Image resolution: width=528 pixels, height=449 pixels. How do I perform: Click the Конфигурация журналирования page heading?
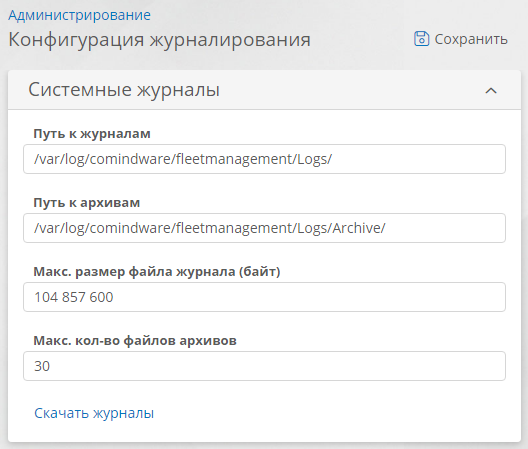coord(159,40)
